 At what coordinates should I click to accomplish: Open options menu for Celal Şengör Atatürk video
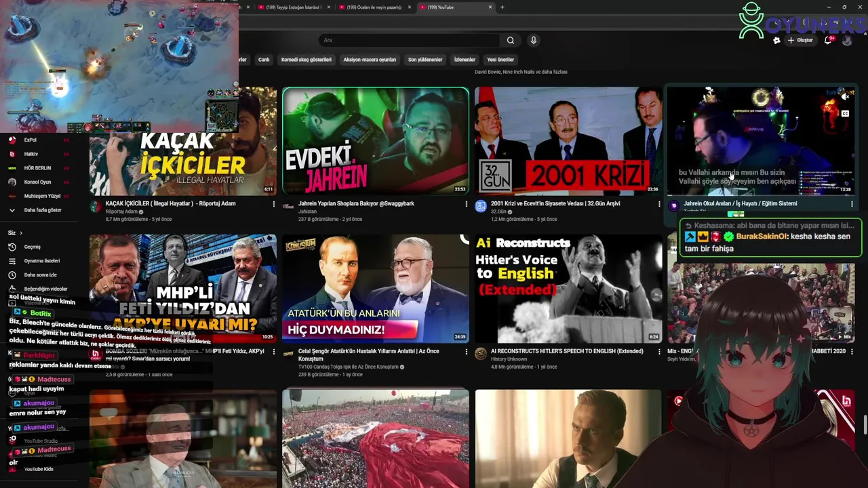pyautogui.click(x=467, y=352)
